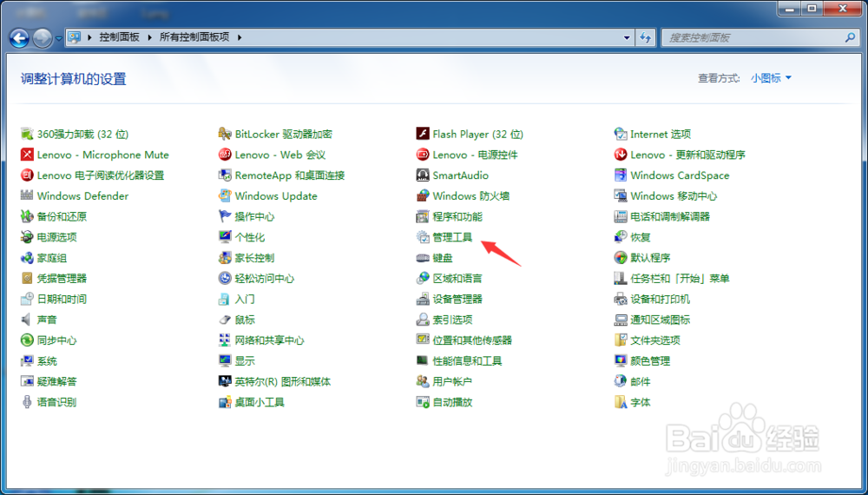Open the 小图标 view mode dropdown
Screen dimensions: 868x495
[x=771, y=79]
